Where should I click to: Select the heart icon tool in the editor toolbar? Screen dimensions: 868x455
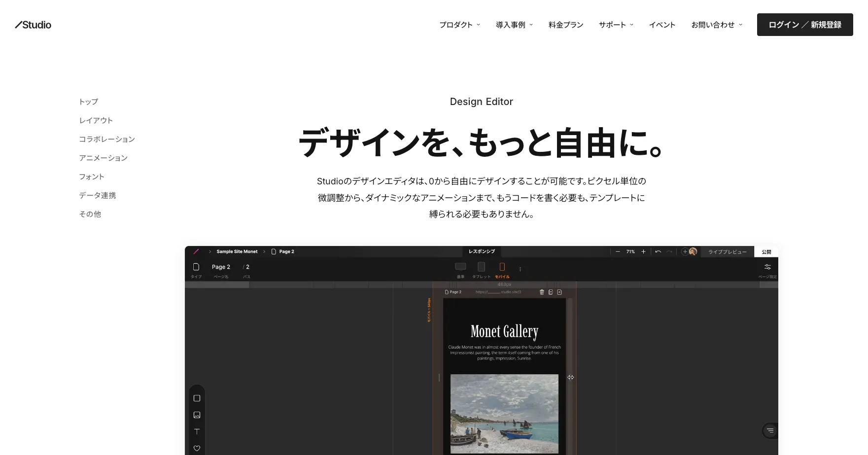pos(197,448)
